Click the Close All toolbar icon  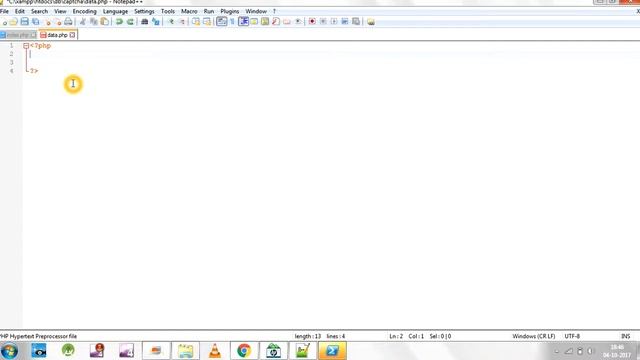click(x=58, y=22)
